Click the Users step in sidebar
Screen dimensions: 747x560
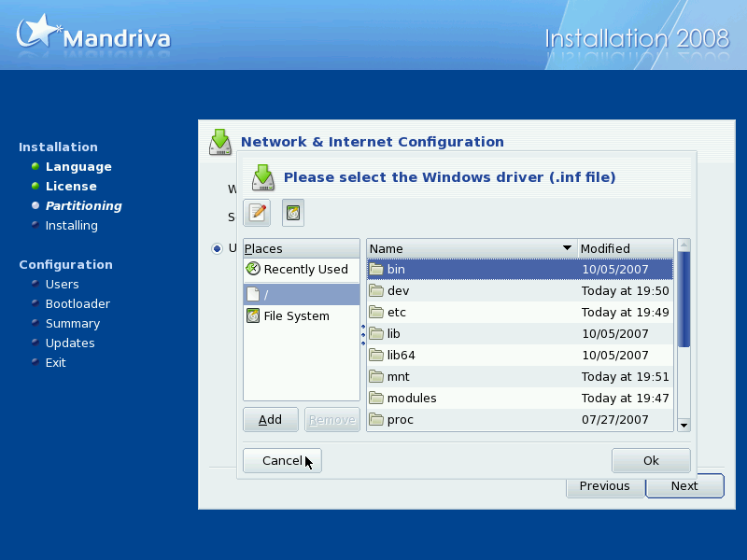coord(62,285)
